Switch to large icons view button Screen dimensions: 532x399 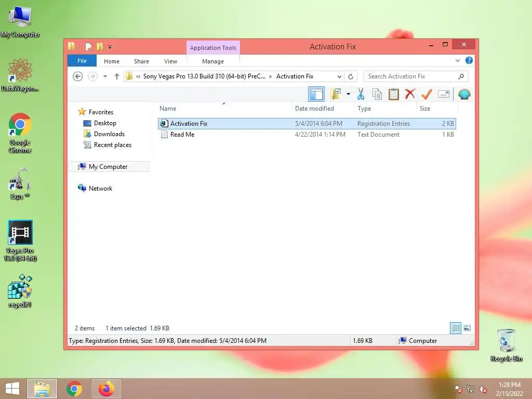click(x=467, y=328)
